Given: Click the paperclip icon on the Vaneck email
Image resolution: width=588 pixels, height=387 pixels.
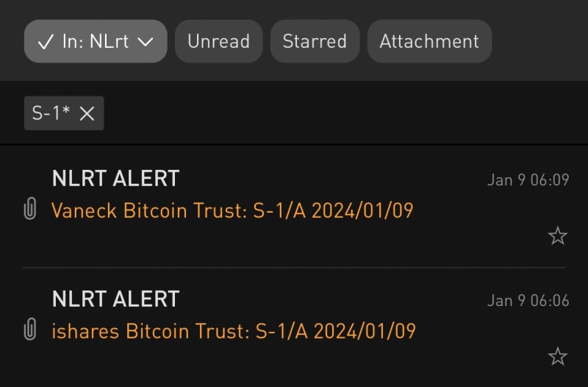Looking at the screenshot, I should point(30,211).
